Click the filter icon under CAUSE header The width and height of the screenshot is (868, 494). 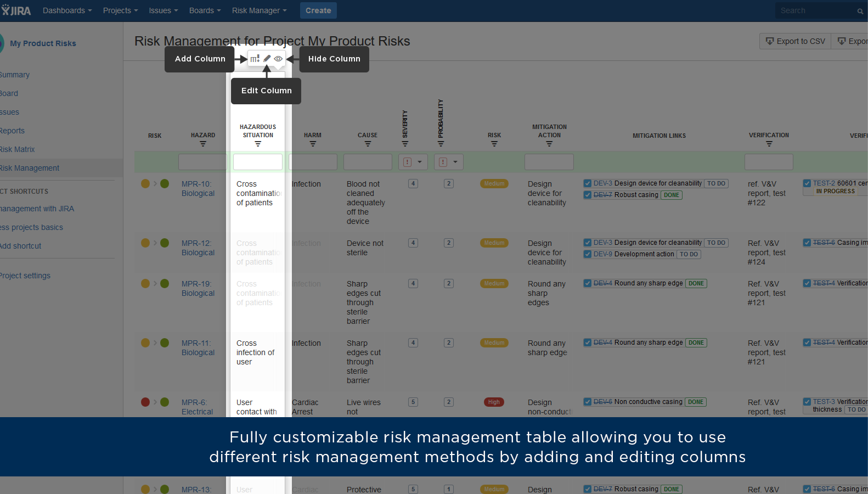(368, 144)
